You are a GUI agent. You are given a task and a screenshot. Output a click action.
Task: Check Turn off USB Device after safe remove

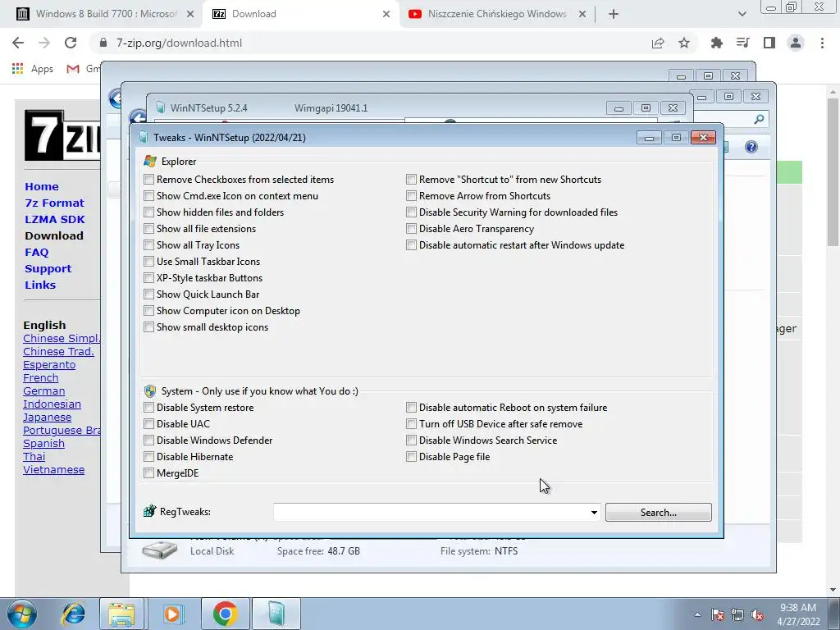click(412, 424)
